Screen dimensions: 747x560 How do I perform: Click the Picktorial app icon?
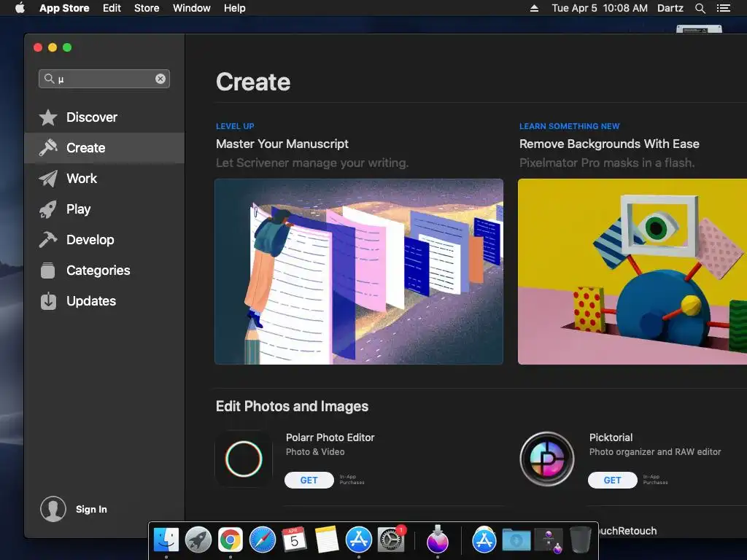[547, 459]
